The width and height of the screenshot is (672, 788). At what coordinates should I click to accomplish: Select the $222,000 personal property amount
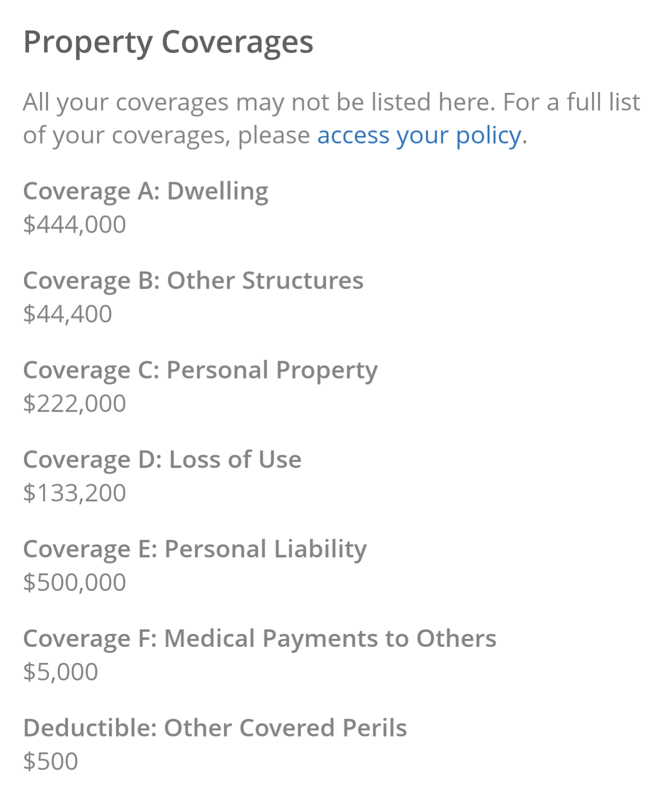point(75,403)
